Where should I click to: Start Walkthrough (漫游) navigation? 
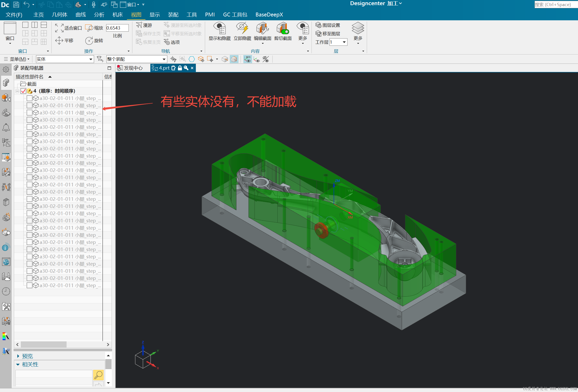click(x=144, y=25)
